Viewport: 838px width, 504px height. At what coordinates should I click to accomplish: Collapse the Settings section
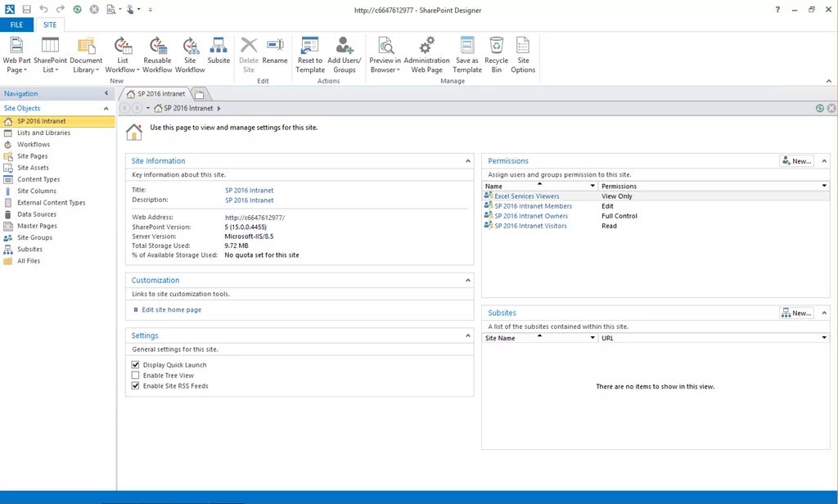pos(467,335)
